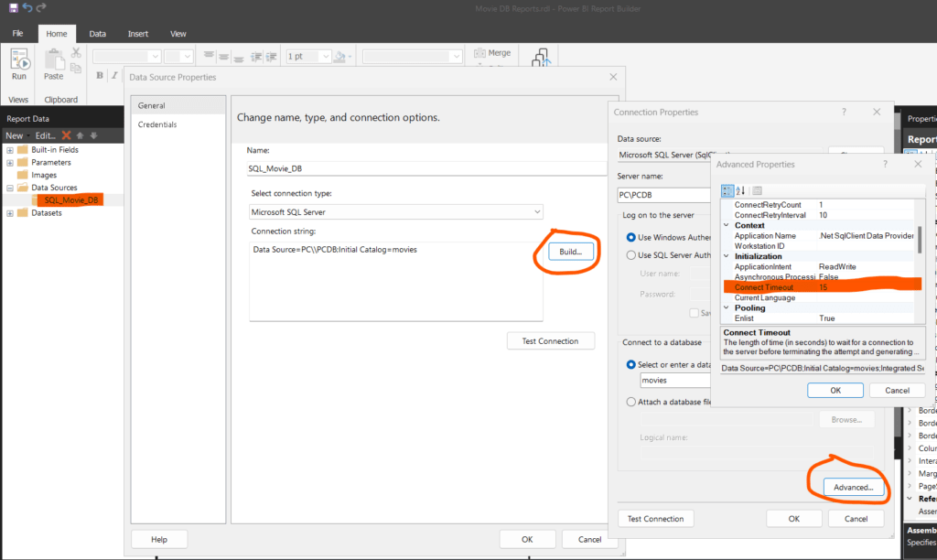Open the New menu in Report Data

16,135
